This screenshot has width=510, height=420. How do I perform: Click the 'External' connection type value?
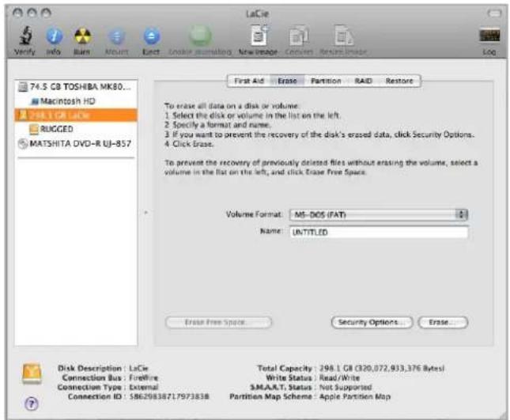point(143,387)
